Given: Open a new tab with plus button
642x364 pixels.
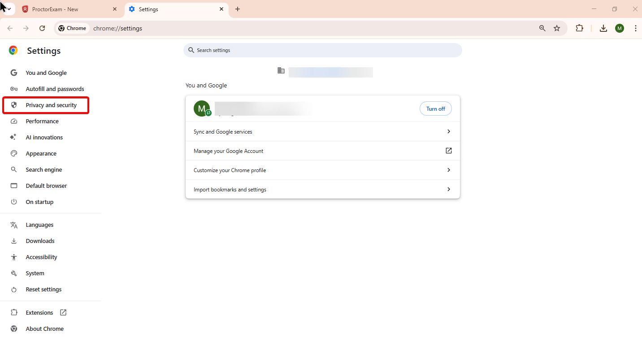Looking at the screenshot, I should point(238,9).
